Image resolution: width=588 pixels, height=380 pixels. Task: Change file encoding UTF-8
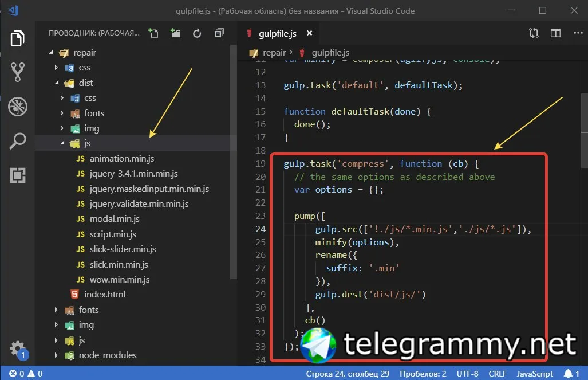click(x=467, y=374)
